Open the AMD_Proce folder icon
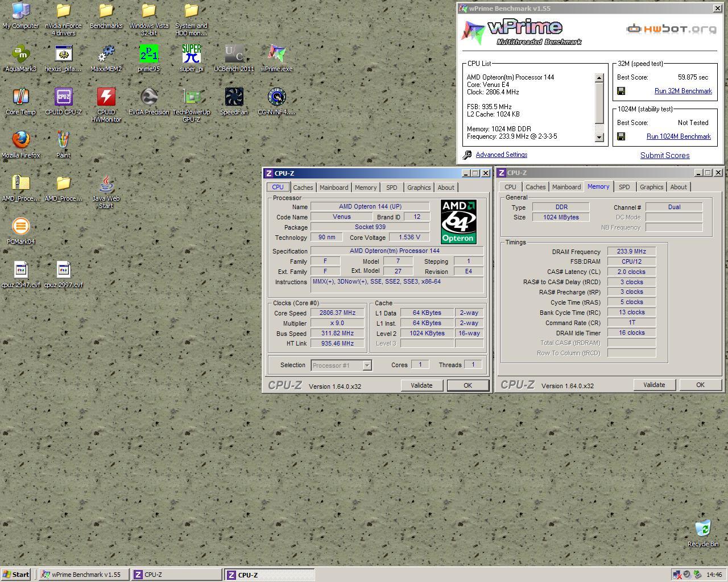728x582 pixels. [63, 188]
